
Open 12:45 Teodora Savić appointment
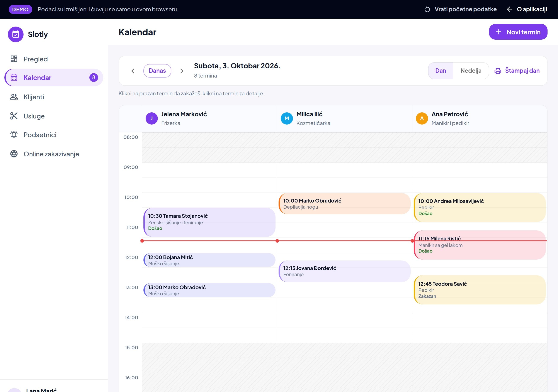point(480,290)
